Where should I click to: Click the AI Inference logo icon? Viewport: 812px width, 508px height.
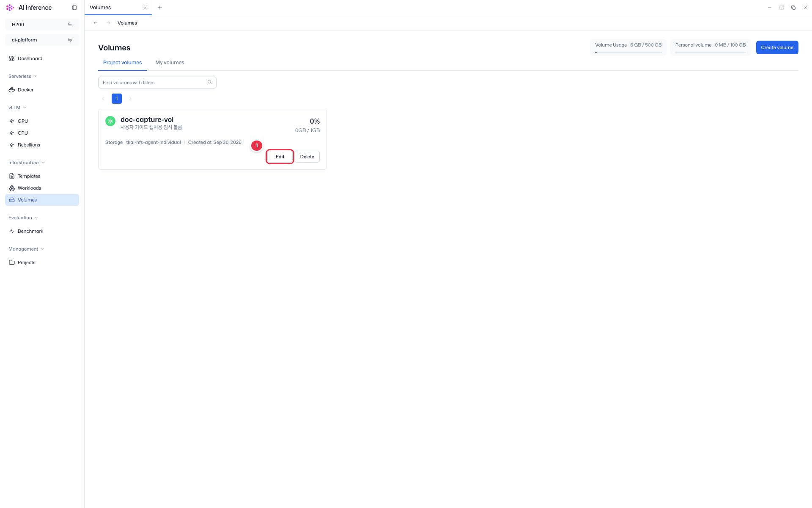pyautogui.click(x=10, y=8)
